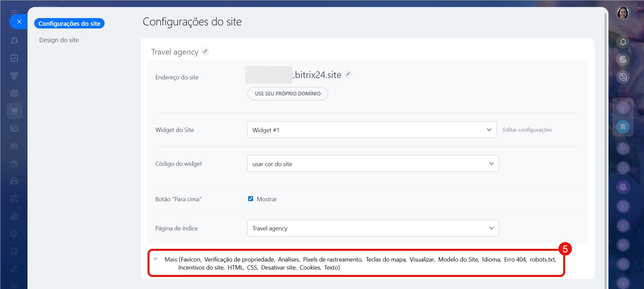Open the Página de índice dropdown

pyautogui.click(x=373, y=228)
